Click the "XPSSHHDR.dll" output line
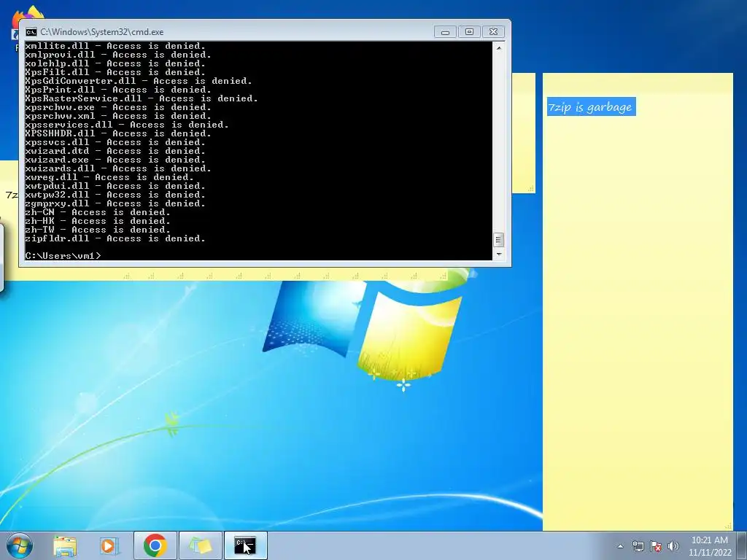The height and width of the screenshot is (560, 747). (x=117, y=133)
